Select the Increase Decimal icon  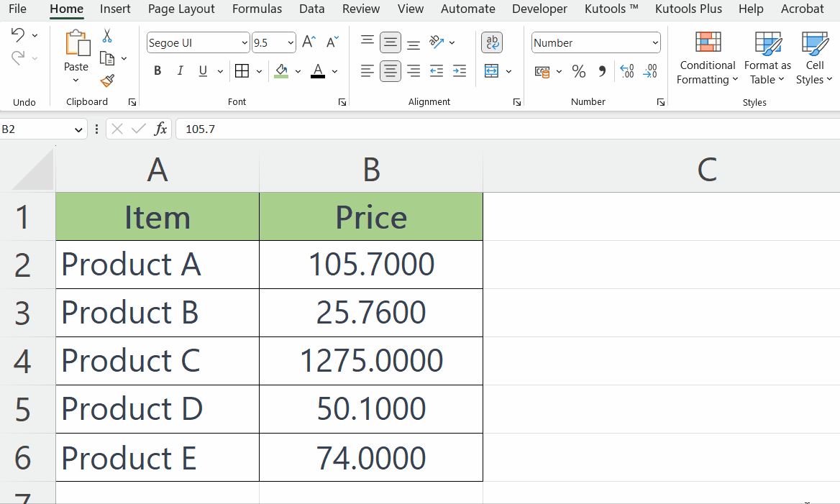point(626,70)
